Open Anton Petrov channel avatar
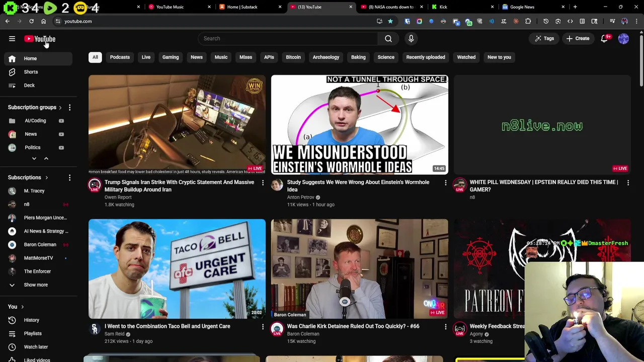Screen dimensions: 644x362 [277, 185]
